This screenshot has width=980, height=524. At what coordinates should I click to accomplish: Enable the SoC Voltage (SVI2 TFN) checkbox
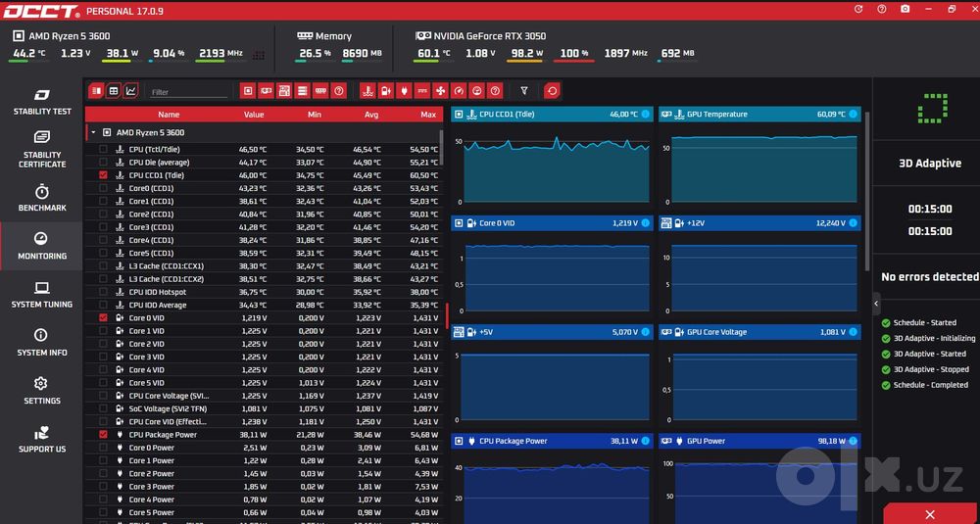[x=103, y=408]
